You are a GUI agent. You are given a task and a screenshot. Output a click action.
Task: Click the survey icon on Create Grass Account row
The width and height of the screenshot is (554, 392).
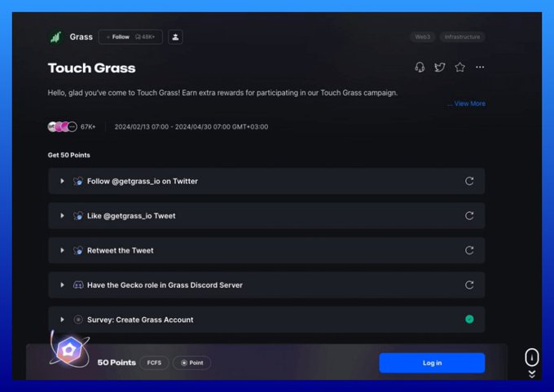78,319
